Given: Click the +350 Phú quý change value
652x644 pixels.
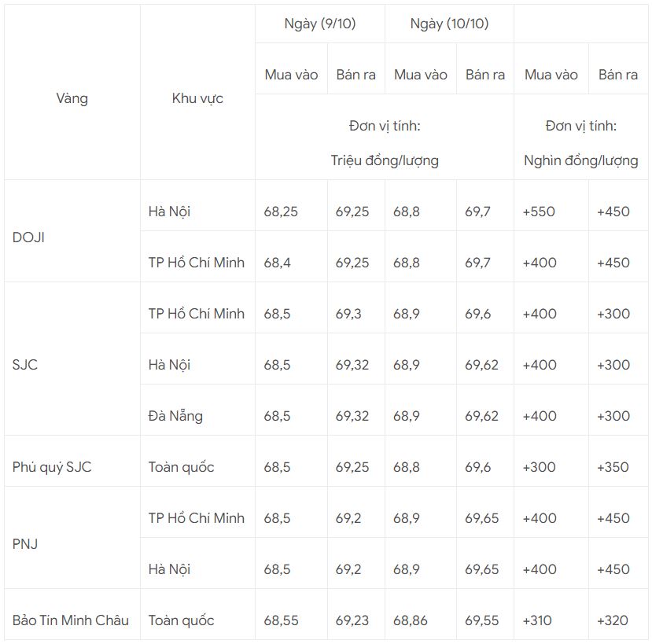Looking at the screenshot, I should coord(613,467).
